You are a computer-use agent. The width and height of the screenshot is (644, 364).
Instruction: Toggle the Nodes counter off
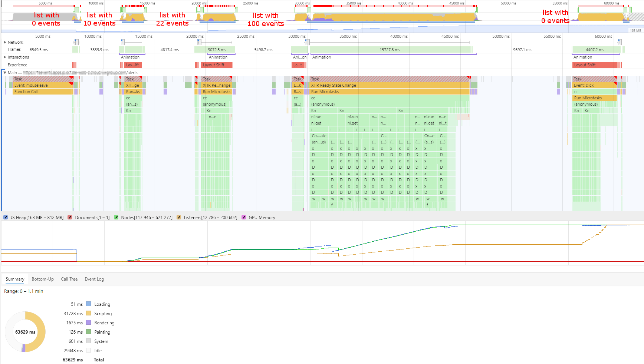point(116,217)
